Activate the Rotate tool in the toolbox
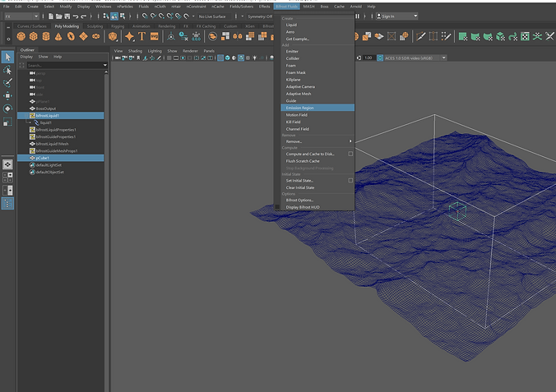 (x=7, y=108)
